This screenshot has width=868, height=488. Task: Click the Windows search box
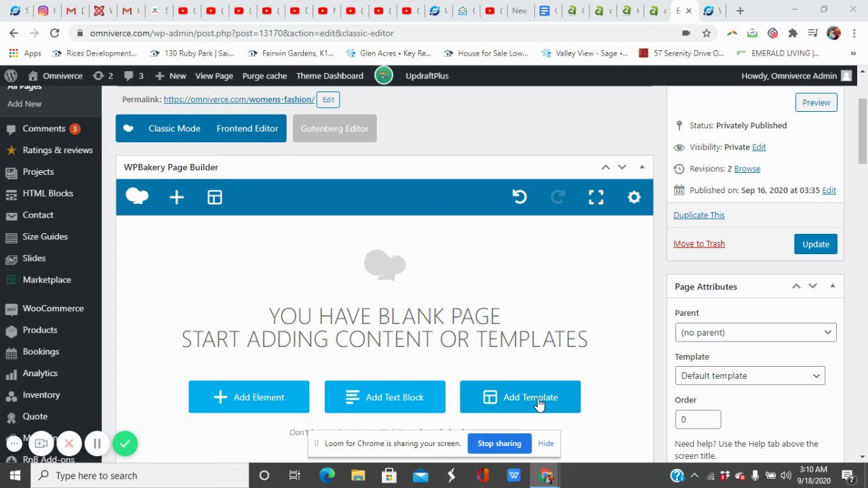point(140,476)
